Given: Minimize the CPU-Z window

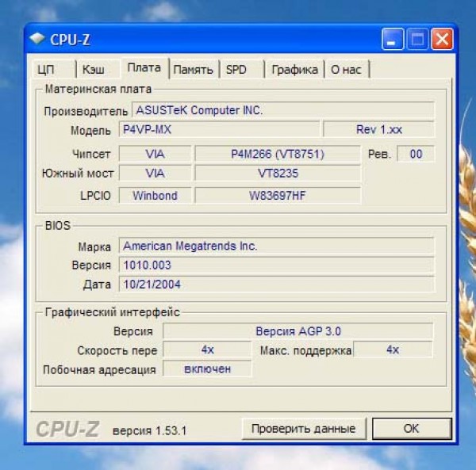Looking at the screenshot, I should pyautogui.click(x=393, y=39).
